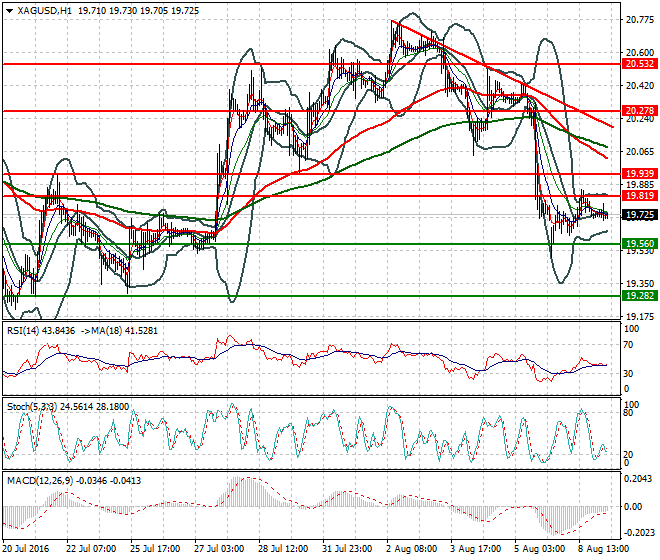660x560 pixels.
Task: Click the 20.065 price scale value
Action: [640, 152]
